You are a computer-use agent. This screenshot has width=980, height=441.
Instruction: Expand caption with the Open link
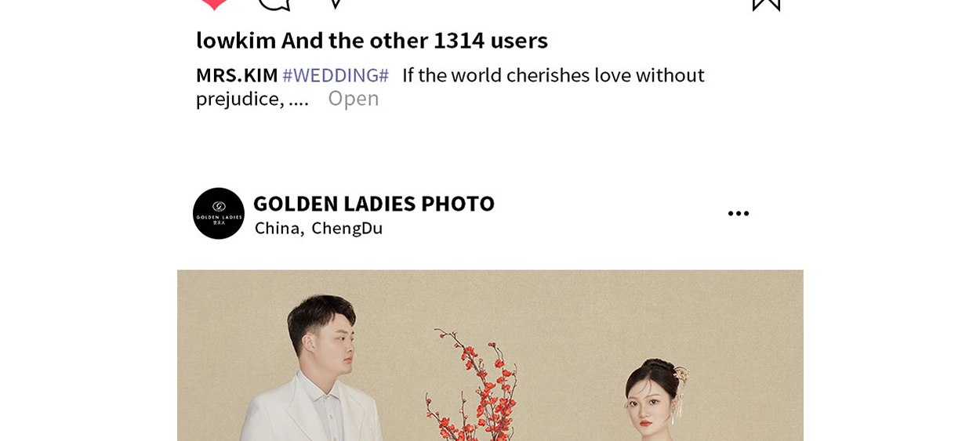click(x=353, y=98)
